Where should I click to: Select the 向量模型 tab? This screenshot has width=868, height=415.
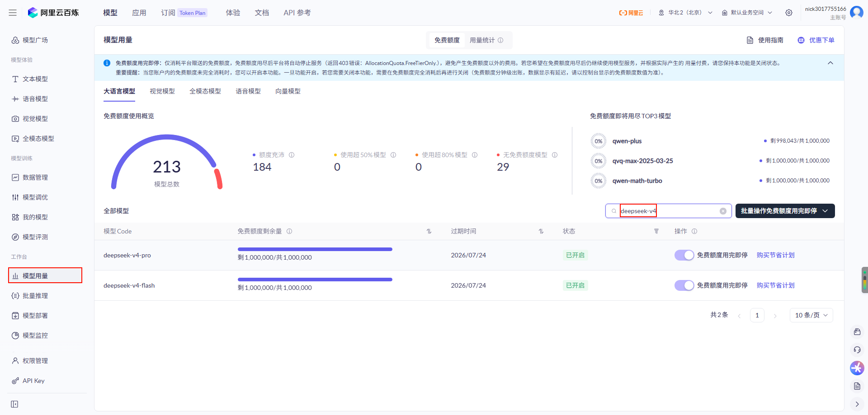point(288,91)
